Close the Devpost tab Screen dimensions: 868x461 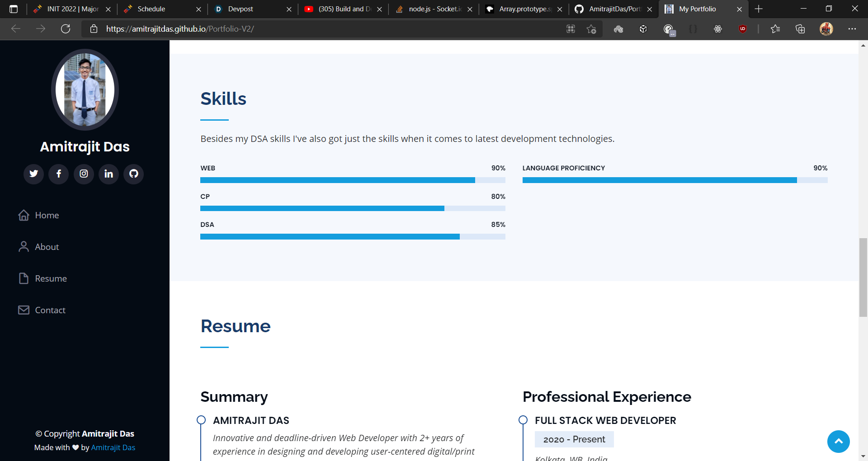pos(289,9)
